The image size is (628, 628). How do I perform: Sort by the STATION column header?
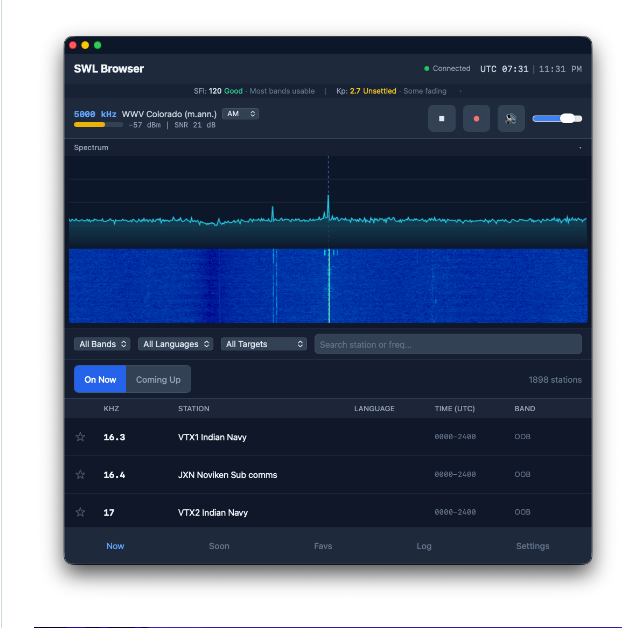coord(193,409)
